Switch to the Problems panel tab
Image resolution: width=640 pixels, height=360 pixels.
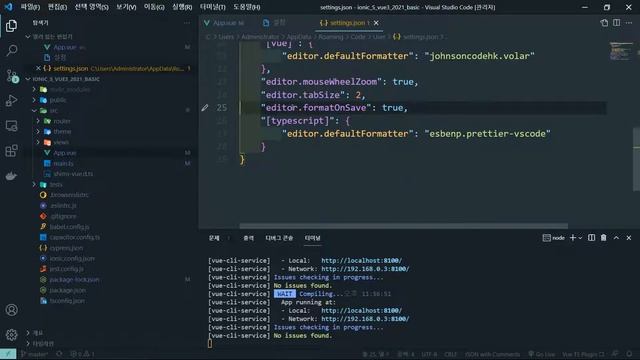coord(214,238)
